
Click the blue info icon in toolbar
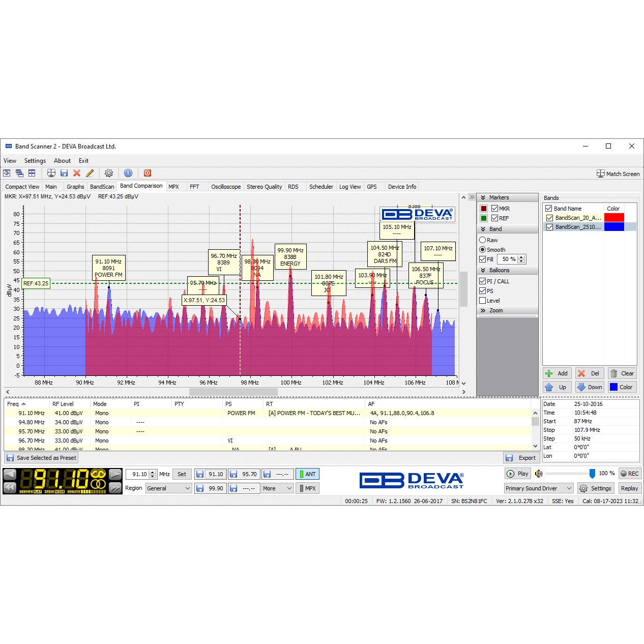128,173
